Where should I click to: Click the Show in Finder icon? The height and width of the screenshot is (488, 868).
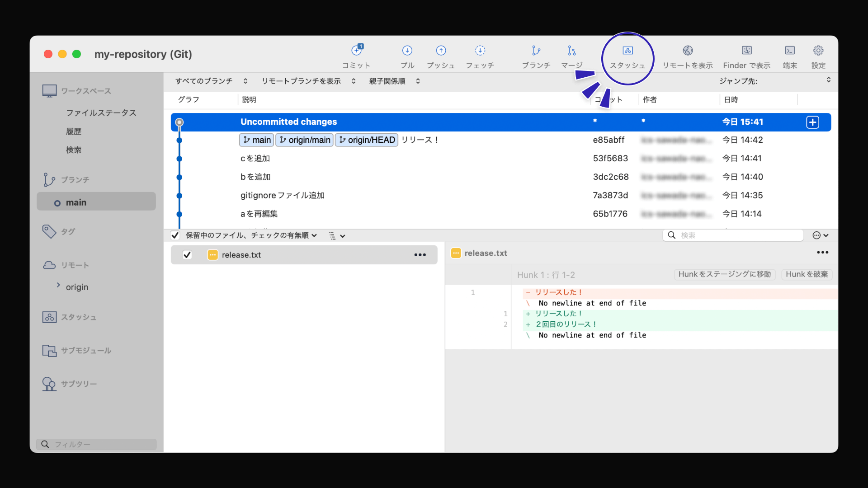747,50
